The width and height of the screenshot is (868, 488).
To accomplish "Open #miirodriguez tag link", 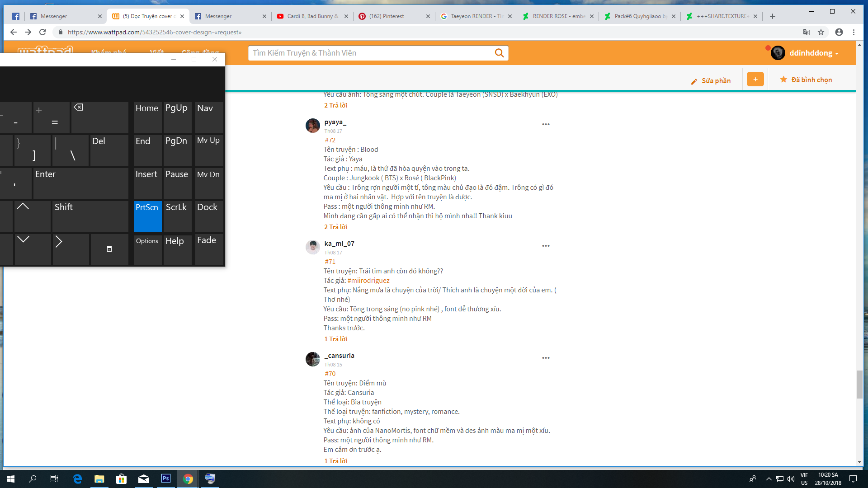I will pyautogui.click(x=368, y=281).
